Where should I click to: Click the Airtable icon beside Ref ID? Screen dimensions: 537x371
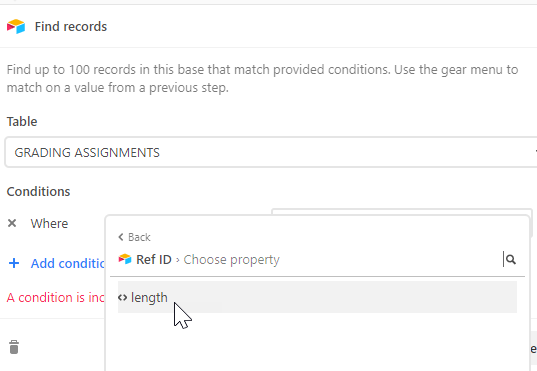[x=125, y=259]
